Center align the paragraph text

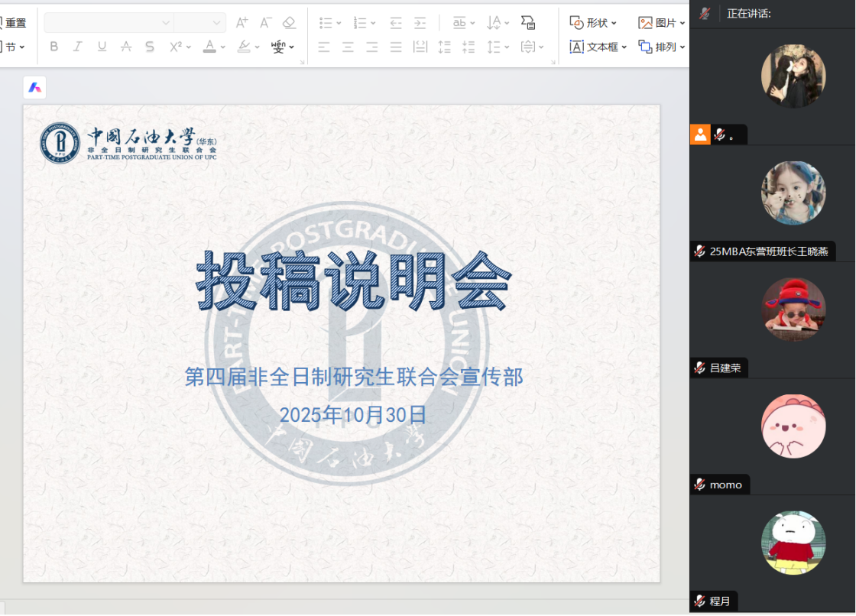pos(348,47)
